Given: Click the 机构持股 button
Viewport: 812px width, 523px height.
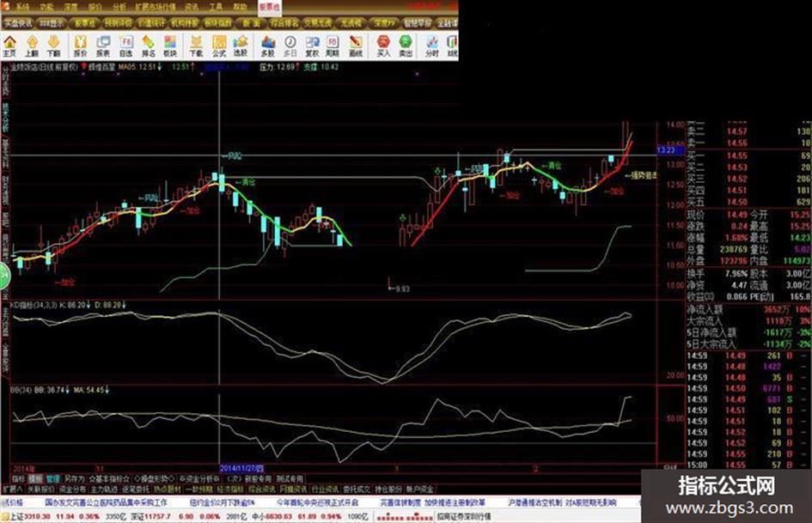Looking at the screenshot, I should 185,23.
